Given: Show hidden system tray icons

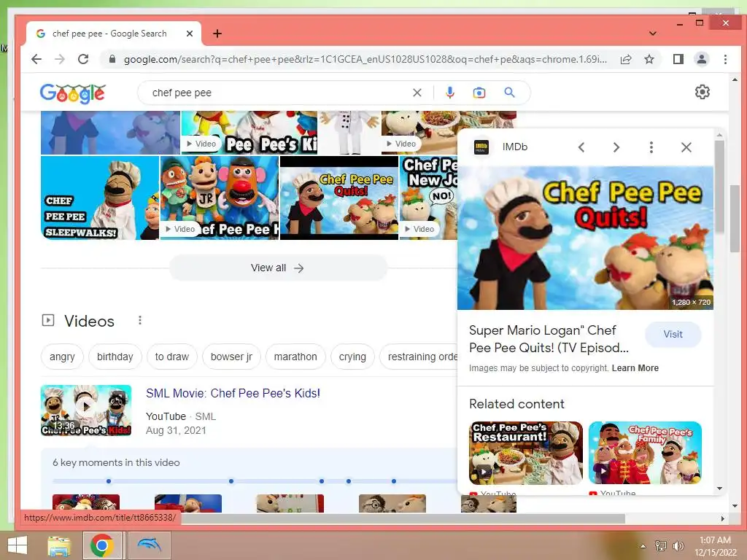Looking at the screenshot, I should coord(643,546).
